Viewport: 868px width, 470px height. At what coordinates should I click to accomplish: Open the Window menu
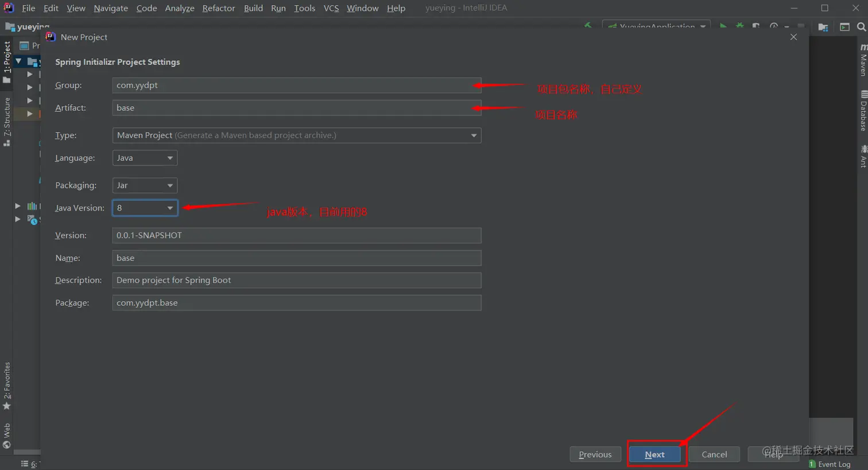363,8
